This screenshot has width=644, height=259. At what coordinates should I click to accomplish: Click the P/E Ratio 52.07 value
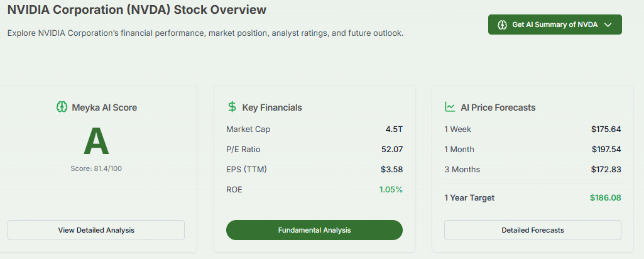390,150
